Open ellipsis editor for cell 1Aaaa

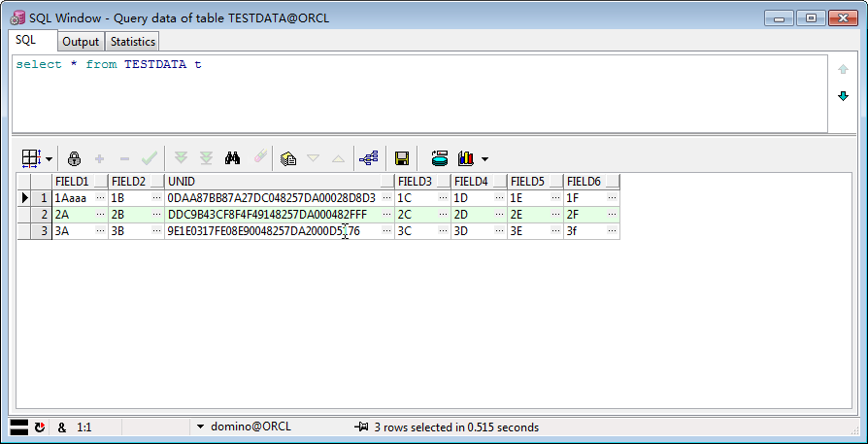(101, 197)
